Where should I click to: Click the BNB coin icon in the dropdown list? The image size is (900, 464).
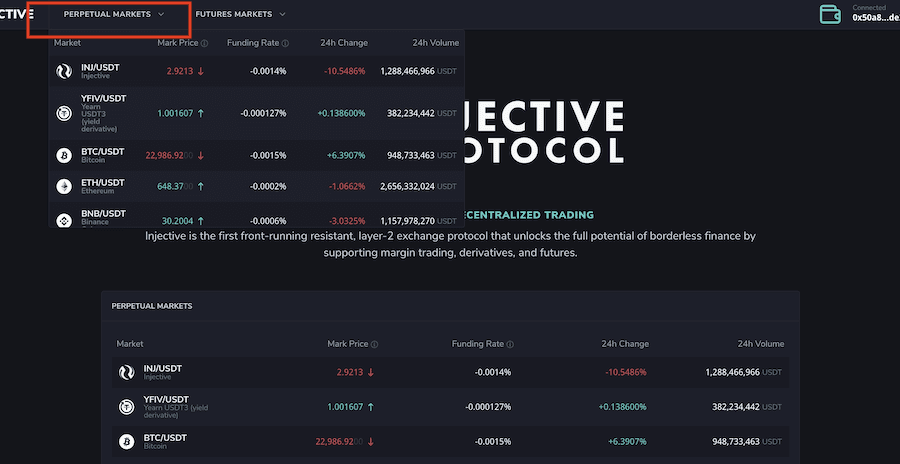tap(64, 219)
